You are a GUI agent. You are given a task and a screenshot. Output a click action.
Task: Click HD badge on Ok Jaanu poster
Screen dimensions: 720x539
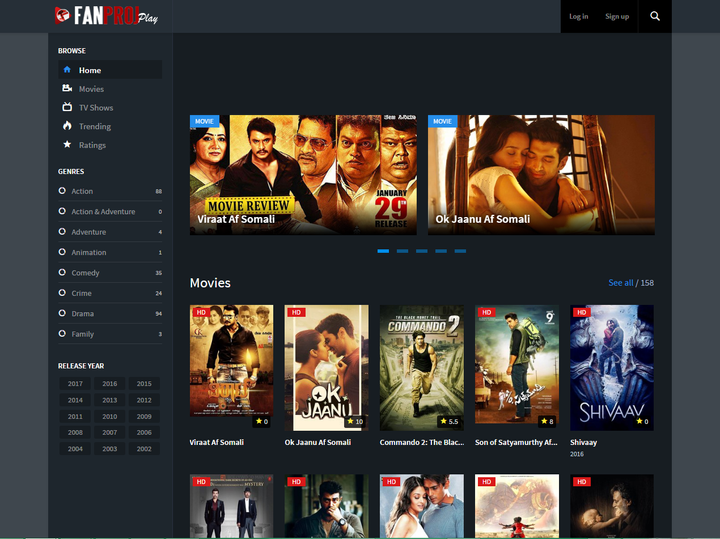pyautogui.click(x=296, y=312)
